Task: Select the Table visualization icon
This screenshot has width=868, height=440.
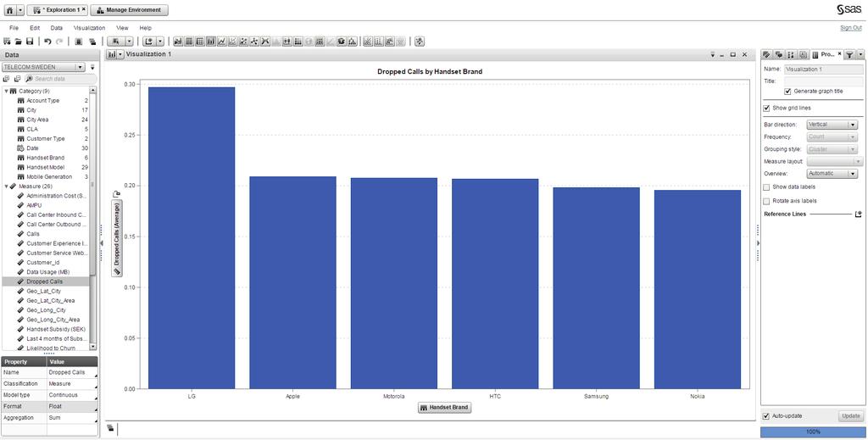Action: tap(188, 42)
